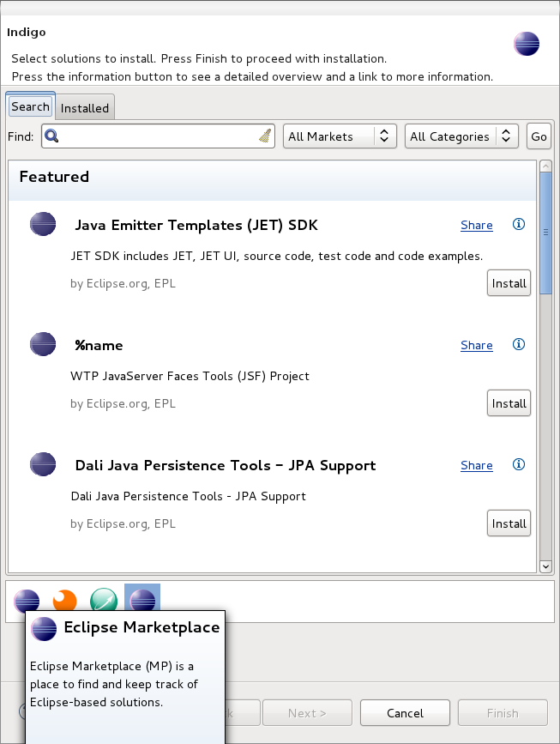The image size is (560, 744).
Task: Install Dali Java Persistence Tools
Action: (x=509, y=523)
